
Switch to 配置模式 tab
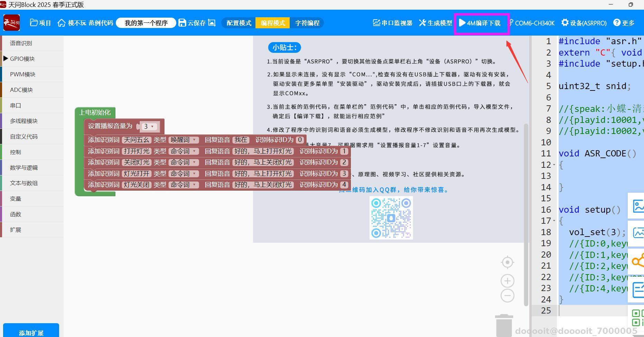(x=239, y=23)
